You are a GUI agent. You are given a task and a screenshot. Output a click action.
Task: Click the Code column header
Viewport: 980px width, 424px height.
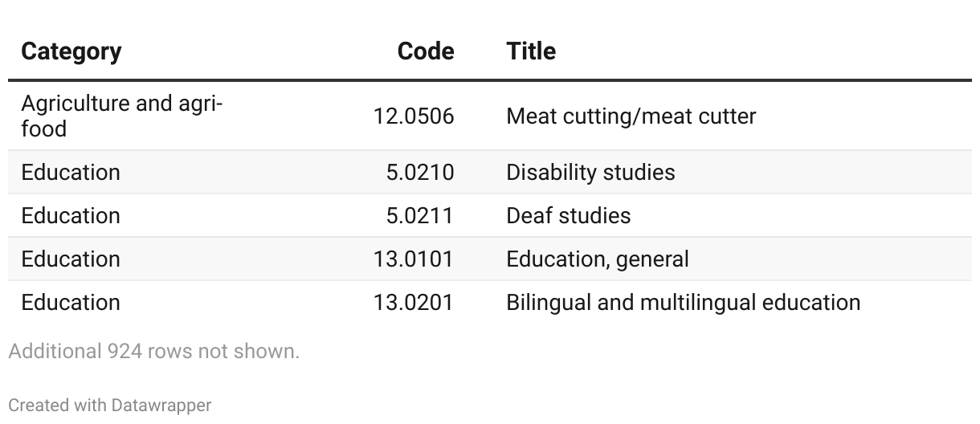425,51
